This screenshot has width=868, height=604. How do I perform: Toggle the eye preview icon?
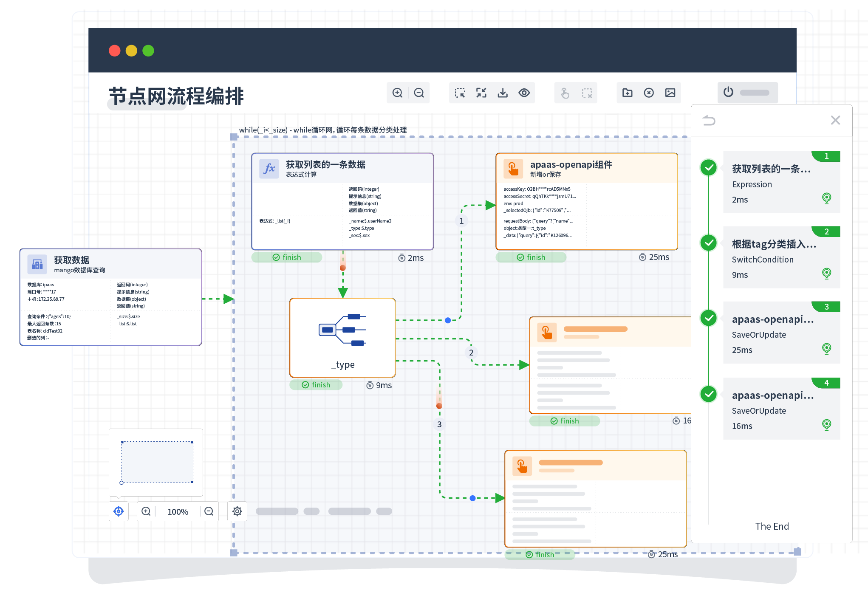524,93
